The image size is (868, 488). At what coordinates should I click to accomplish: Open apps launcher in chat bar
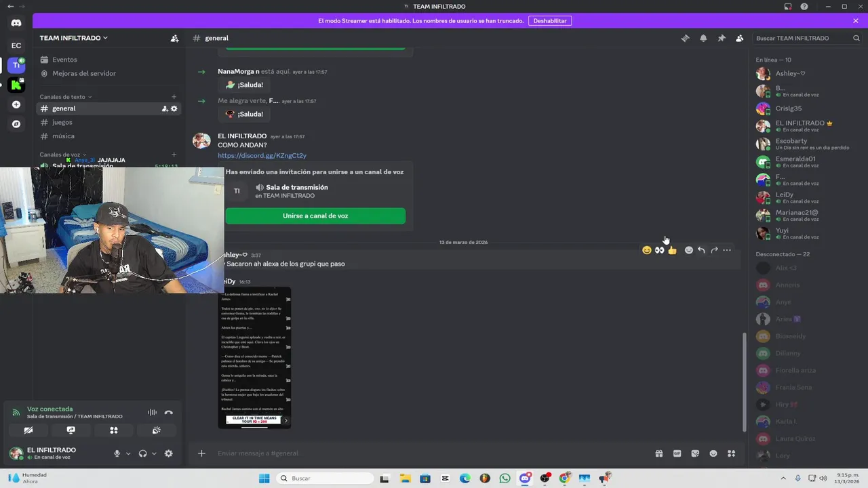pyautogui.click(x=732, y=453)
